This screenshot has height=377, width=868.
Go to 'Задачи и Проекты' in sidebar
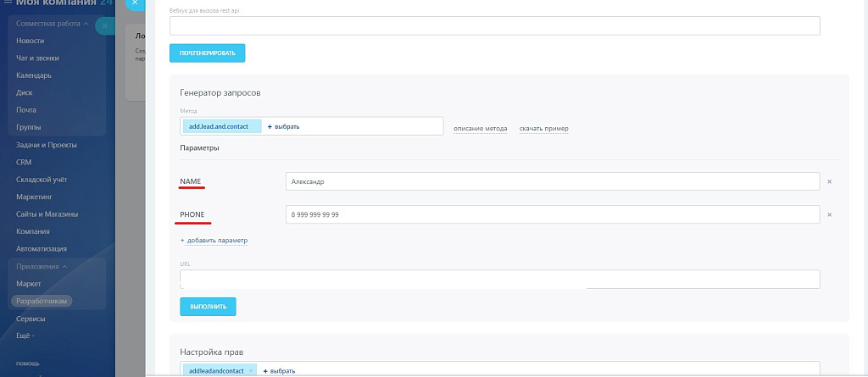tap(47, 144)
